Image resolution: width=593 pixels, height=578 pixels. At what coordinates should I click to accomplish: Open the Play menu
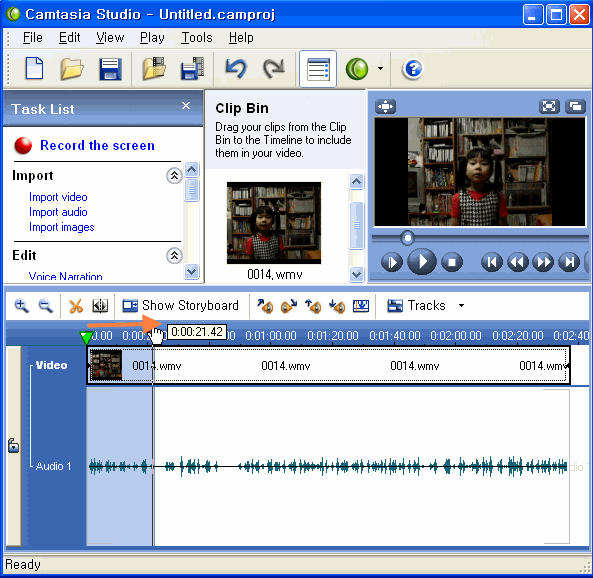pos(152,37)
